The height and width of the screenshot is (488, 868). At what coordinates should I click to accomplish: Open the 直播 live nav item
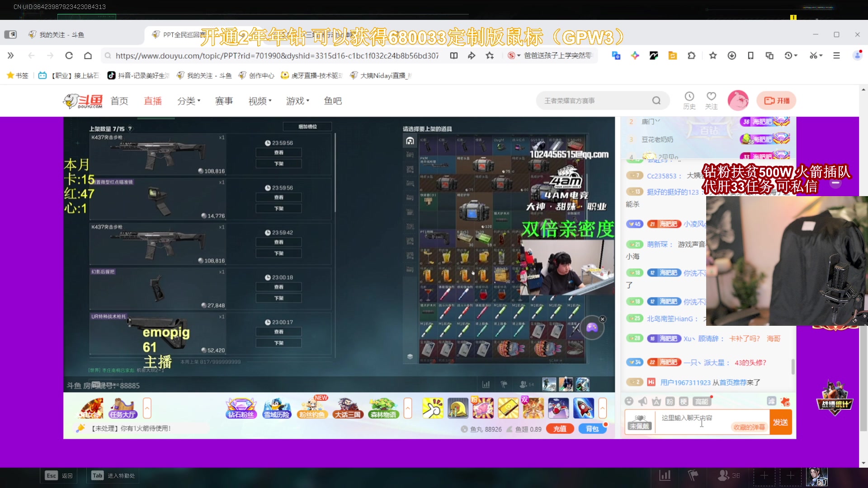pyautogui.click(x=153, y=101)
